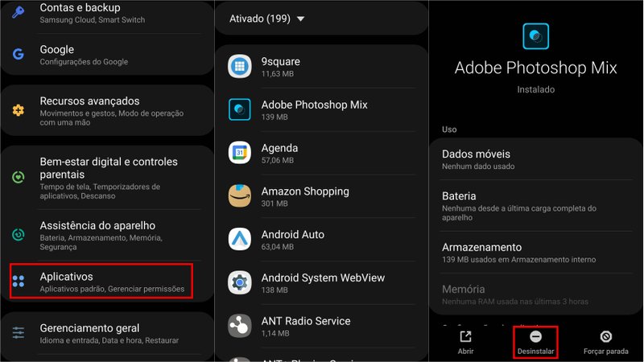Open Gerenciamento geral settings
This screenshot has height=362, width=644.
107,333
